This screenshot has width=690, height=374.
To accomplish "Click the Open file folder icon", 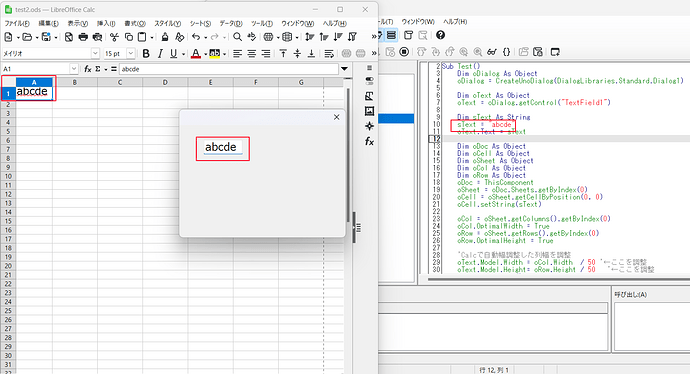I will point(27,37).
